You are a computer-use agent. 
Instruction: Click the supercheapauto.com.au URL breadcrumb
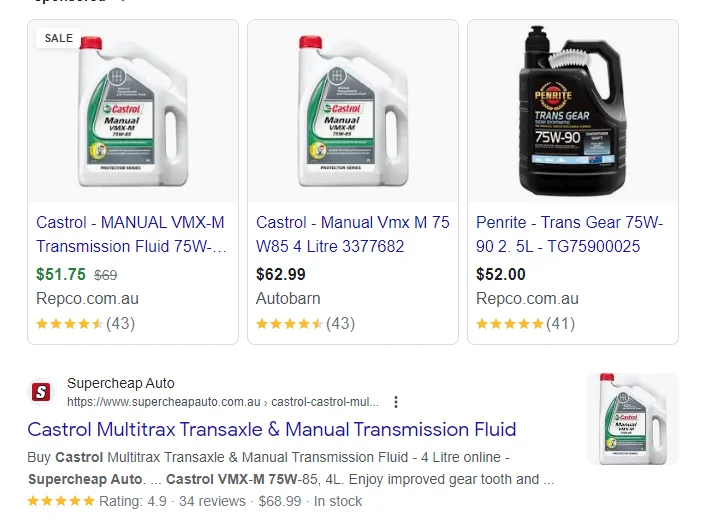point(223,402)
